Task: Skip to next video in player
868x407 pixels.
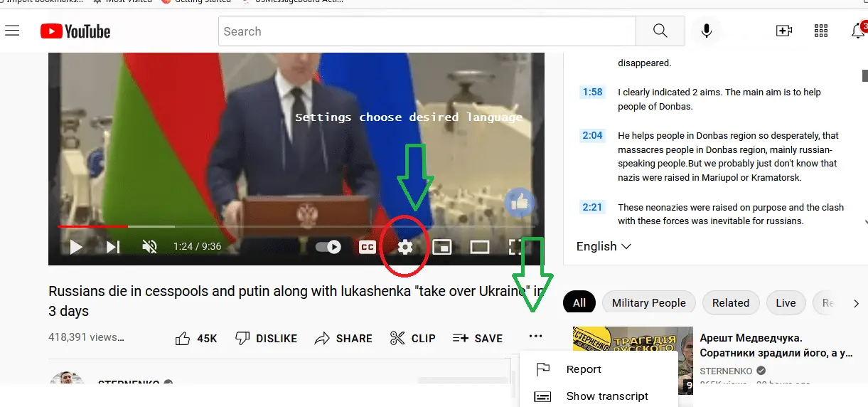Action: pyautogui.click(x=113, y=247)
